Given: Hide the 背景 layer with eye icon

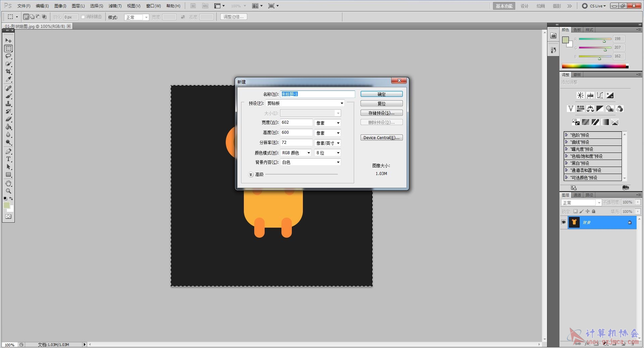Looking at the screenshot, I should (563, 222).
